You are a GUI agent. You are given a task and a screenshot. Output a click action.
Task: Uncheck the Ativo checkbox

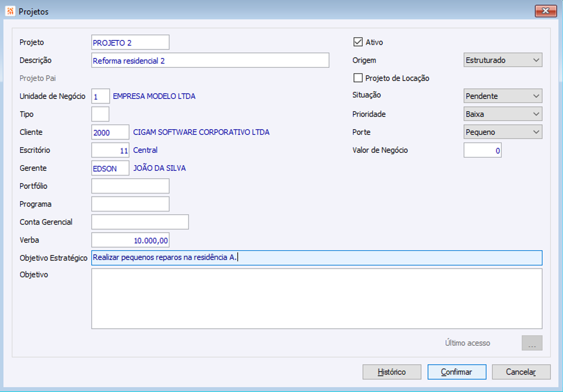tap(358, 42)
